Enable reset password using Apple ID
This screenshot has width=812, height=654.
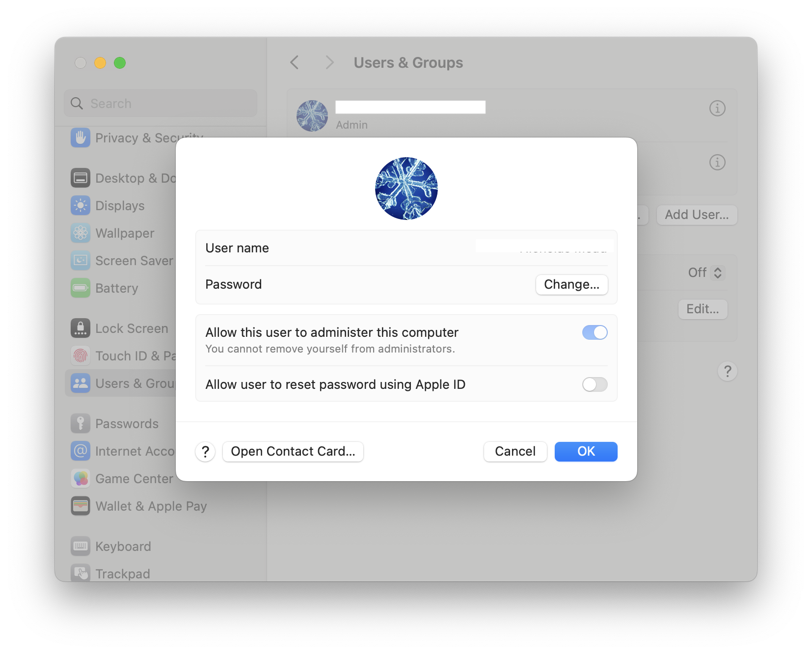click(x=595, y=384)
